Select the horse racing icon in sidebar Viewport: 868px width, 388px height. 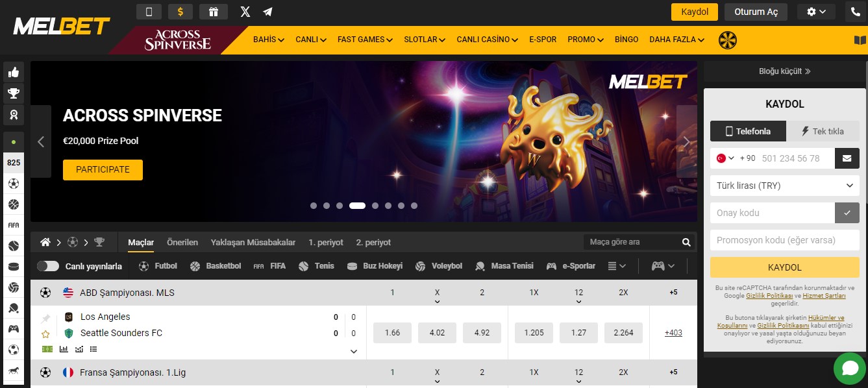tap(14, 370)
